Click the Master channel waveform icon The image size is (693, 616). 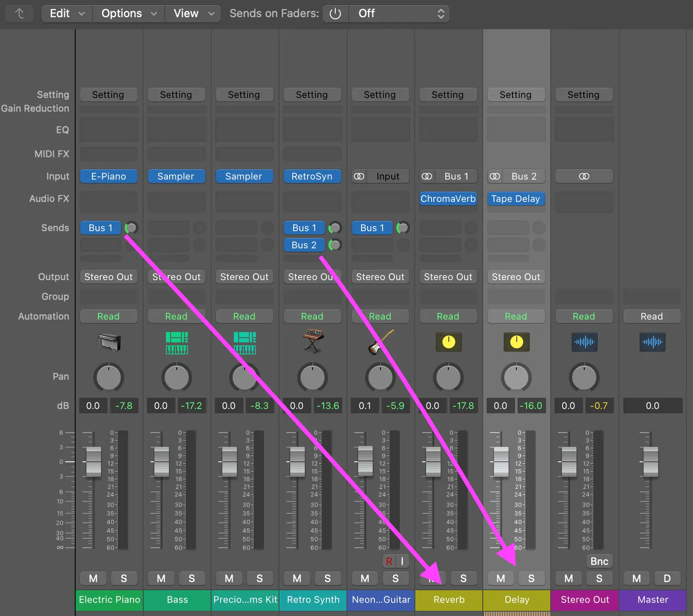(652, 342)
